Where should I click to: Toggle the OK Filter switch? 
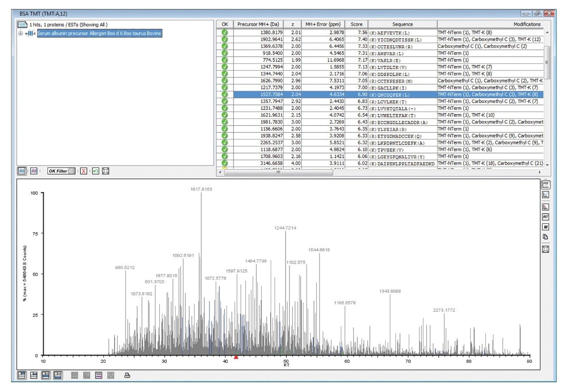(x=62, y=171)
